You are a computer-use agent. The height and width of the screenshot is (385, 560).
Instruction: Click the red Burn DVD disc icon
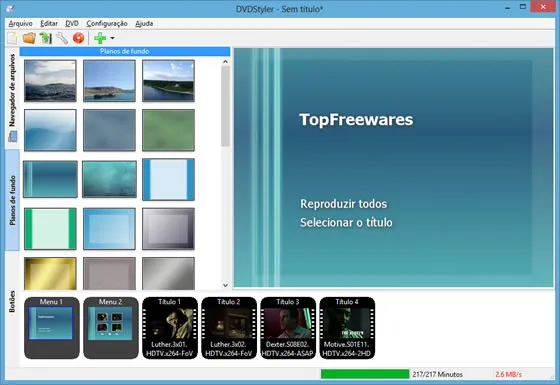tap(79, 38)
